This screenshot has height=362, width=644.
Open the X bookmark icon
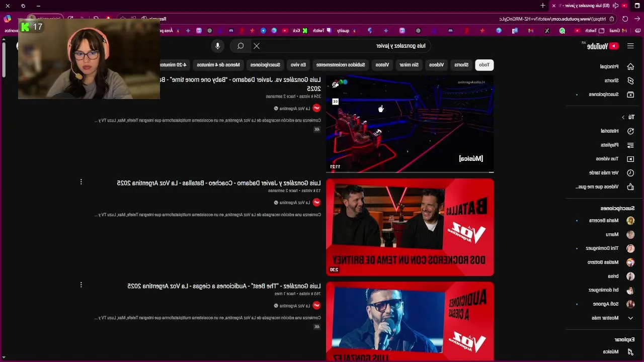coord(547,31)
